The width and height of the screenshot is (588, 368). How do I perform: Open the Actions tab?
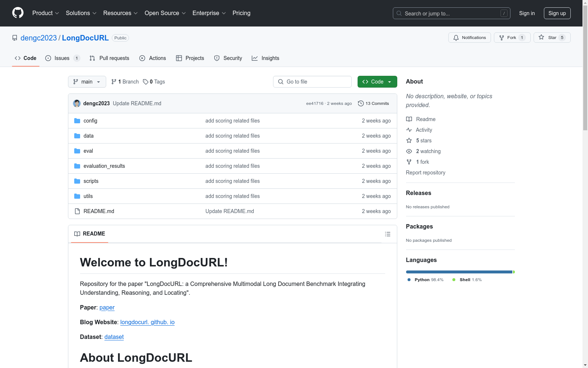153,58
